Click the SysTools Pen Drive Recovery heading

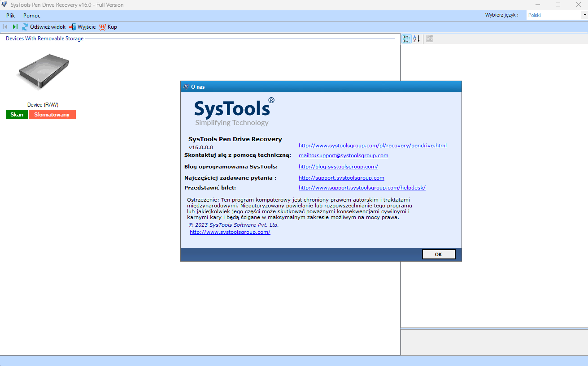(235, 139)
